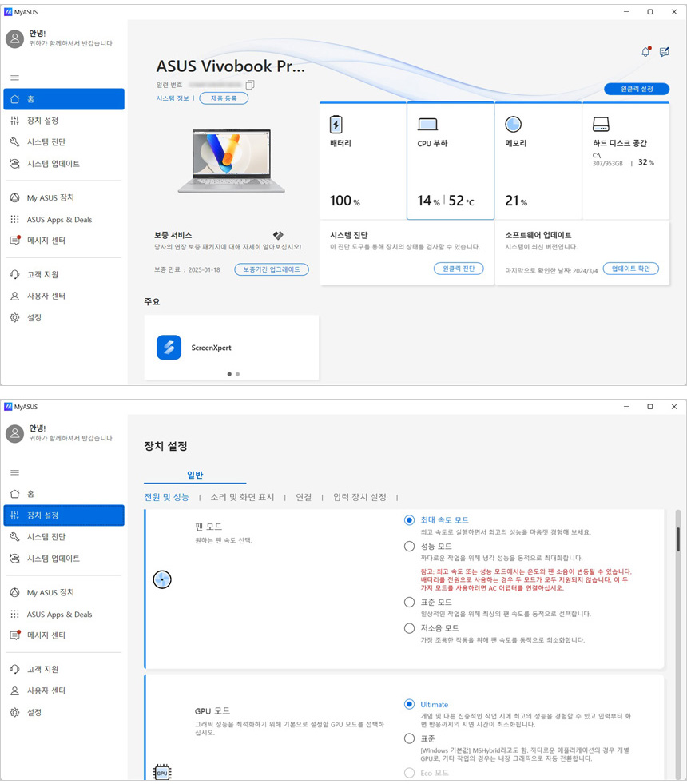The image size is (687, 784).
Task: Switch to the 일반 tab
Action: pos(195,475)
